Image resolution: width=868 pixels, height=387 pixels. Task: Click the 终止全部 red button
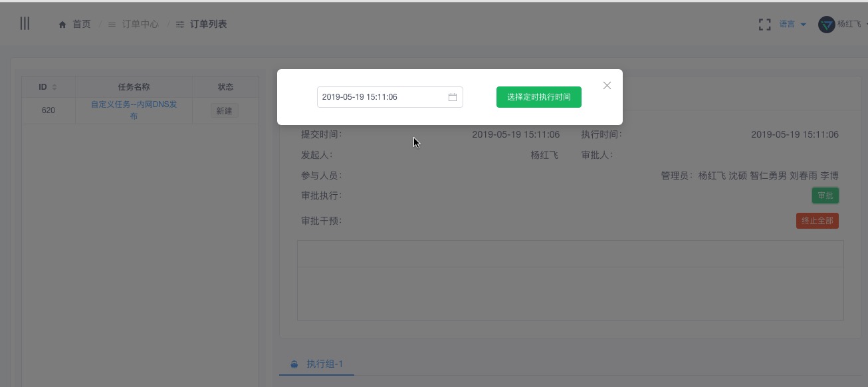click(x=817, y=221)
